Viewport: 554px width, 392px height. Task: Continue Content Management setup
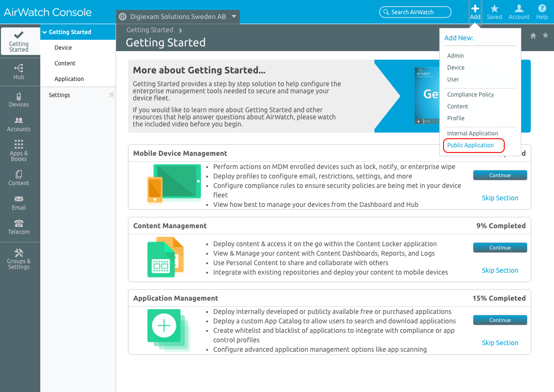click(x=500, y=248)
